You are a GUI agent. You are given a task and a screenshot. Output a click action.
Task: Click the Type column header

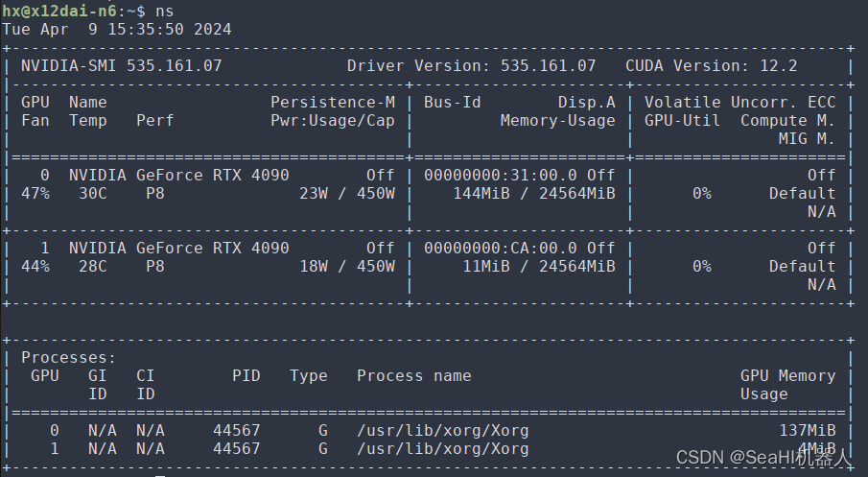click(x=309, y=376)
